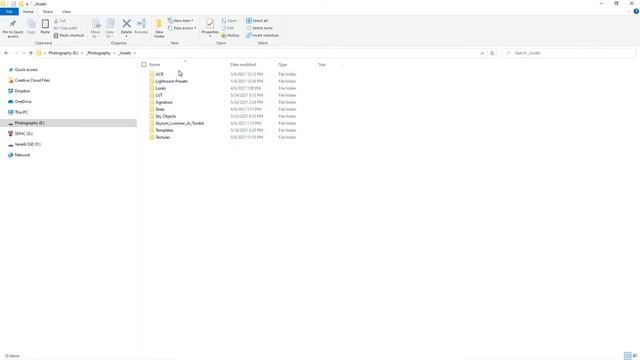Image resolution: width=640 pixels, height=360 pixels.
Task: Pin folder to Quick access
Action: pyautogui.click(x=13, y=28)
